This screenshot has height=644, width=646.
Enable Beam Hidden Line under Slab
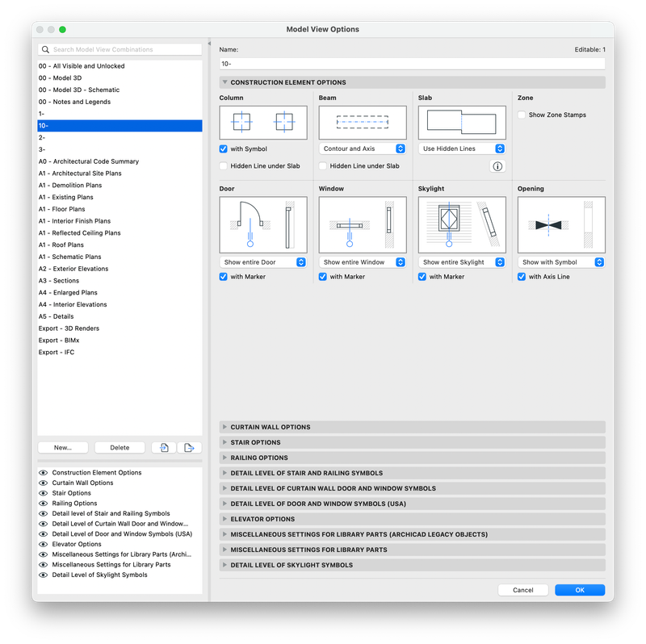pyautogui.click(x=322, y=166)
